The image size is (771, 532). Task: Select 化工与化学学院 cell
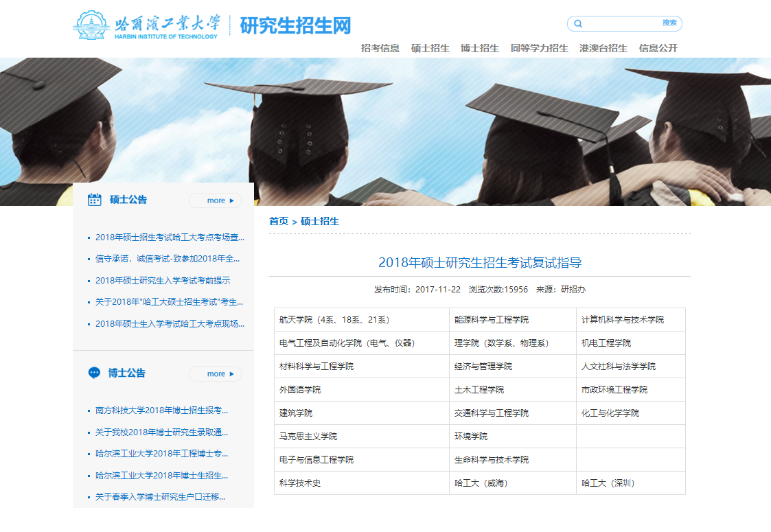(631, 413)
